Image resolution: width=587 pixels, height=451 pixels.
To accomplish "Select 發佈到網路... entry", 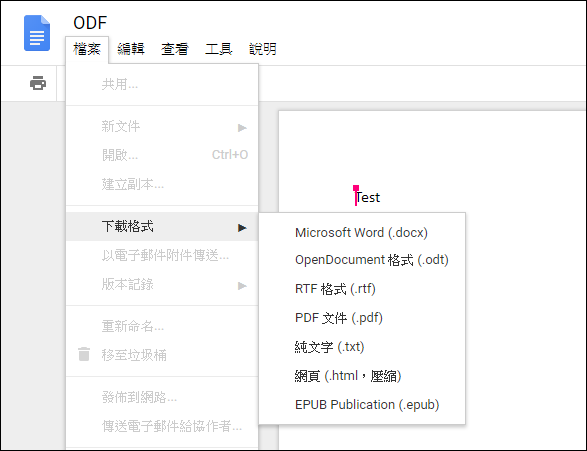I will (x=162, y=397).
